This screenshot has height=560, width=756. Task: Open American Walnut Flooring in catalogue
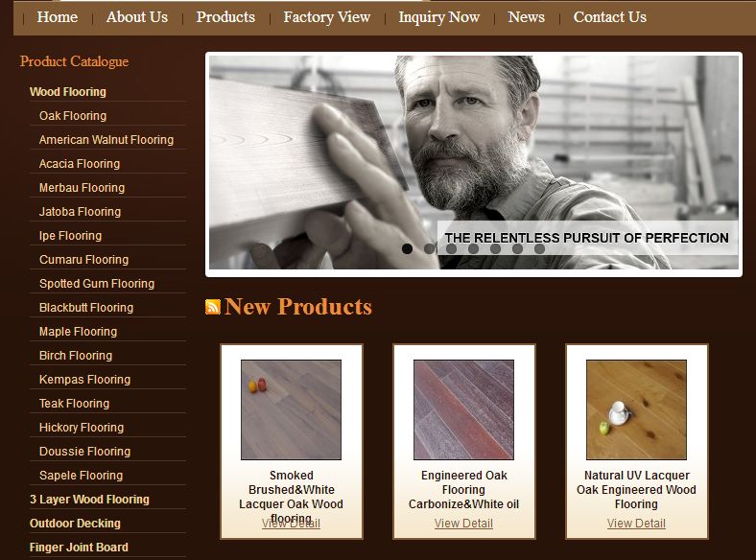coord(106,140)
